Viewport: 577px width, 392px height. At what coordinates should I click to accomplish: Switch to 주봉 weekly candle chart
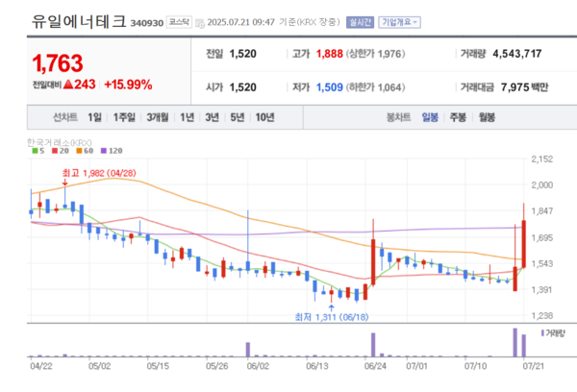(458, 117)
